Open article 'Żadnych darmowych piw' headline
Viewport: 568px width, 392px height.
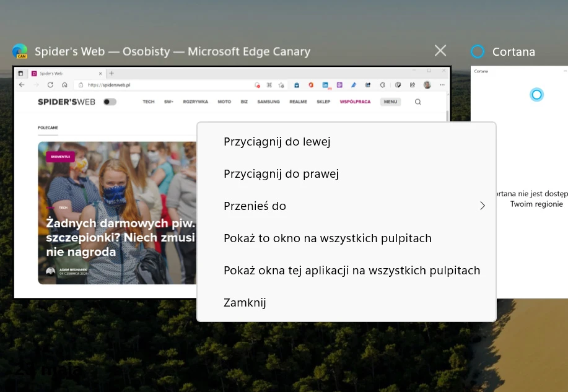point(121,237)
